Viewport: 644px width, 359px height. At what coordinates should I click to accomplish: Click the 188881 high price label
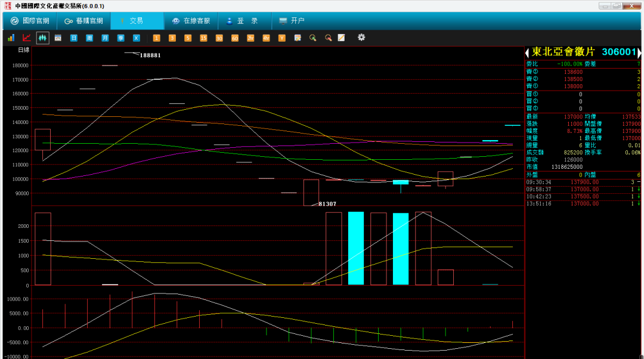(150, 55)
